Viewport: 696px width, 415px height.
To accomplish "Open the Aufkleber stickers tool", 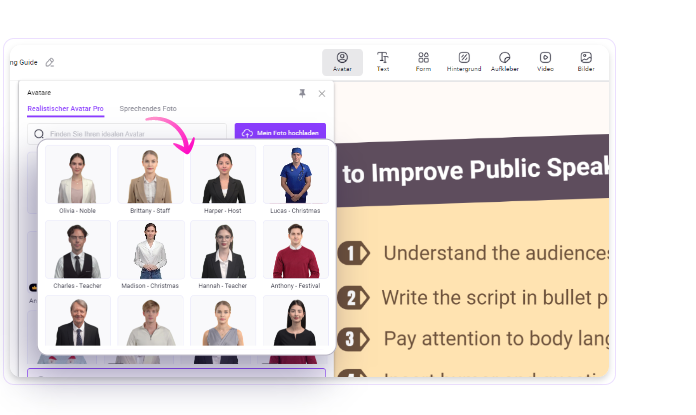I will [505, 62].
